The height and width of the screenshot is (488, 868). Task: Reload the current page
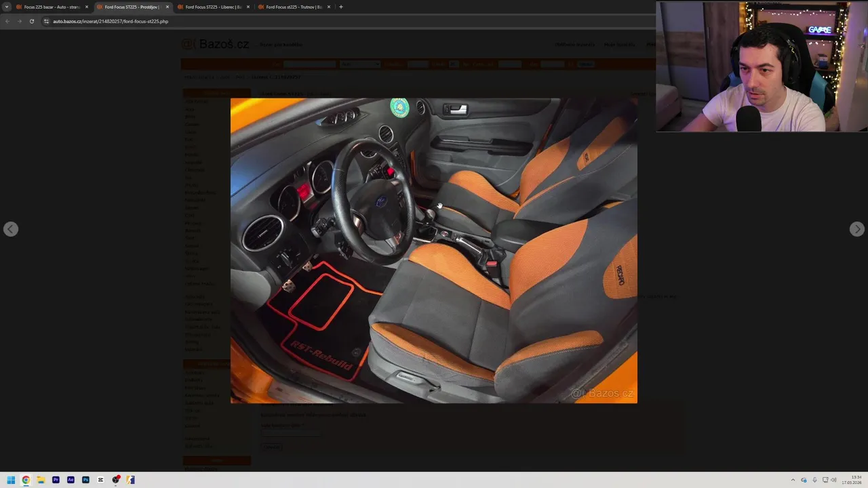click(31, 21)
